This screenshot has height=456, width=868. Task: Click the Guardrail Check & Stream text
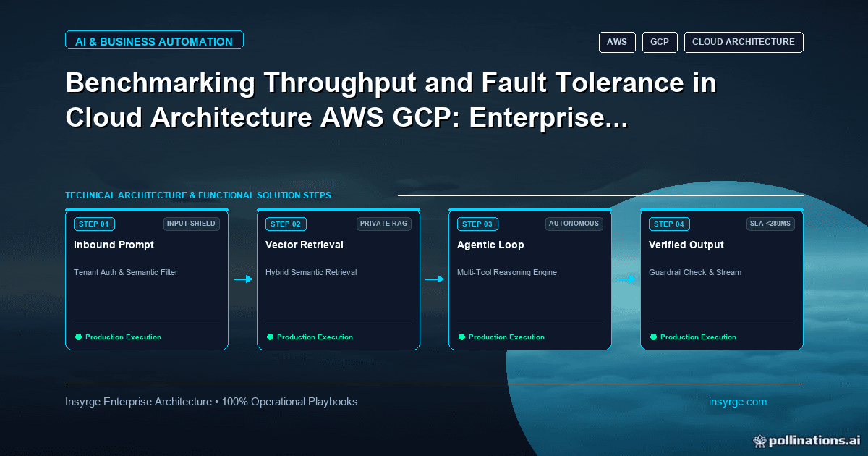tap(695, 272)
